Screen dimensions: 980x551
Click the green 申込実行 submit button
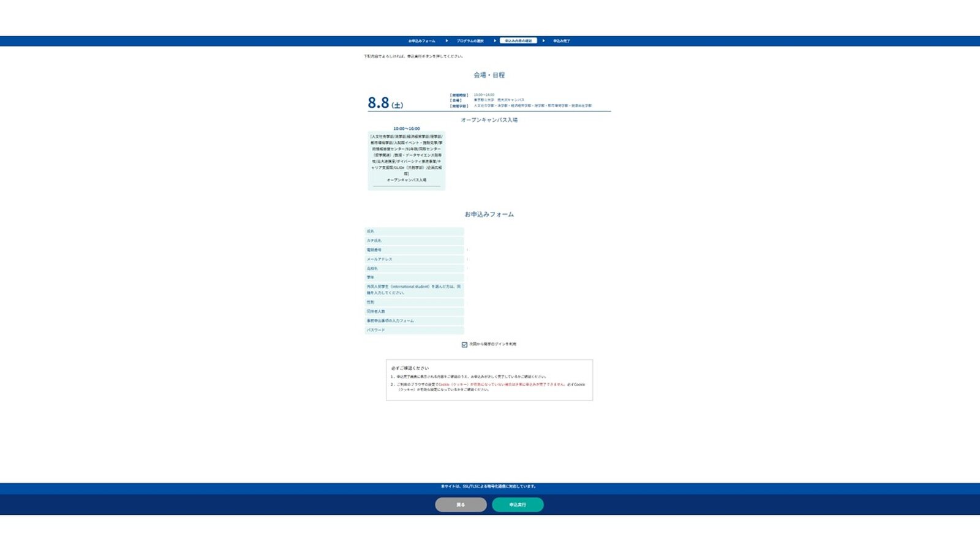click(518, 504)
